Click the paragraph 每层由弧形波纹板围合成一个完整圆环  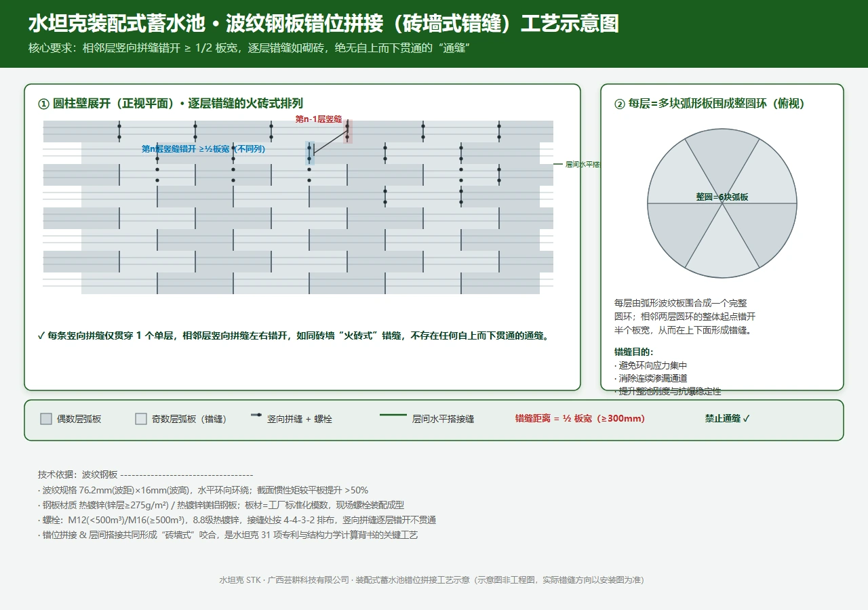click(x=685, y=317)
